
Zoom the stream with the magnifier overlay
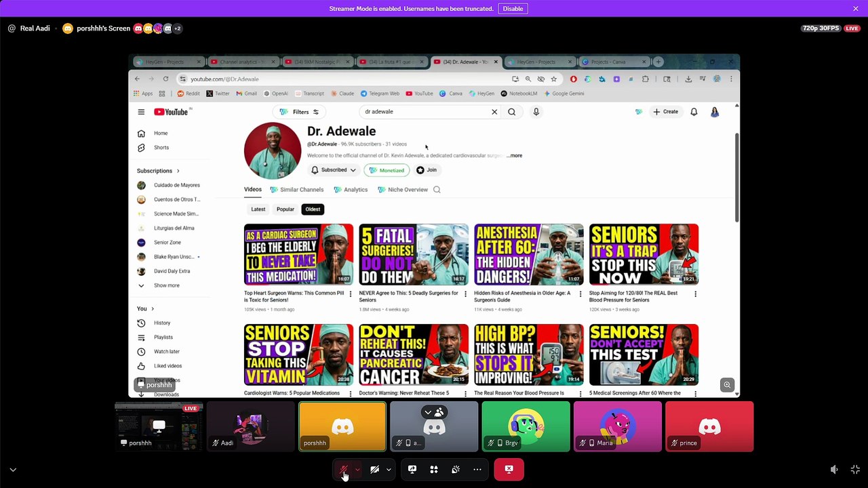point(727,385)
